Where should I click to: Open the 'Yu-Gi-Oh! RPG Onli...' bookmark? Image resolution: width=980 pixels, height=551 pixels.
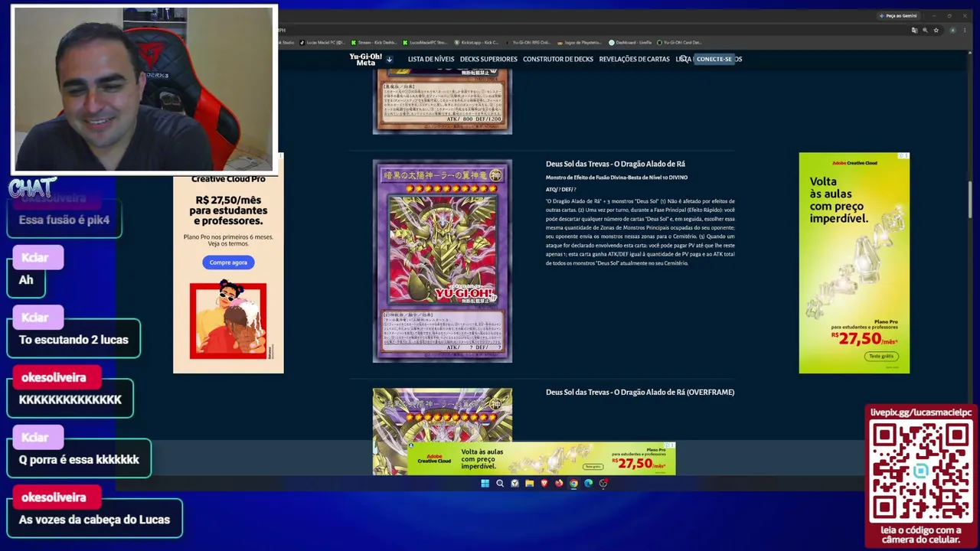coord(528,43)
